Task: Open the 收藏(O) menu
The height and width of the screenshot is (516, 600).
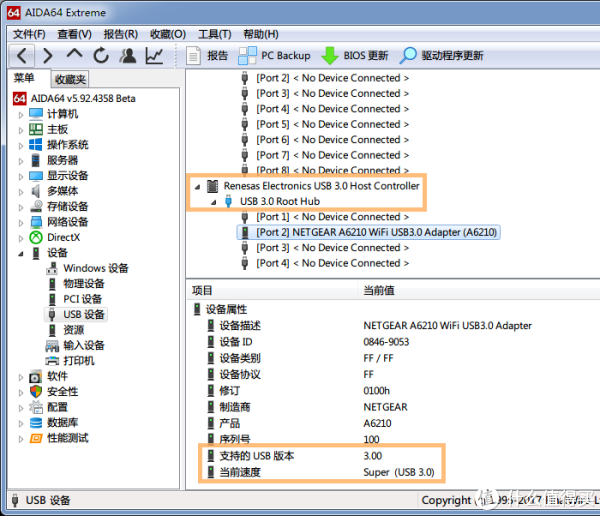Action: pos(168,34)
